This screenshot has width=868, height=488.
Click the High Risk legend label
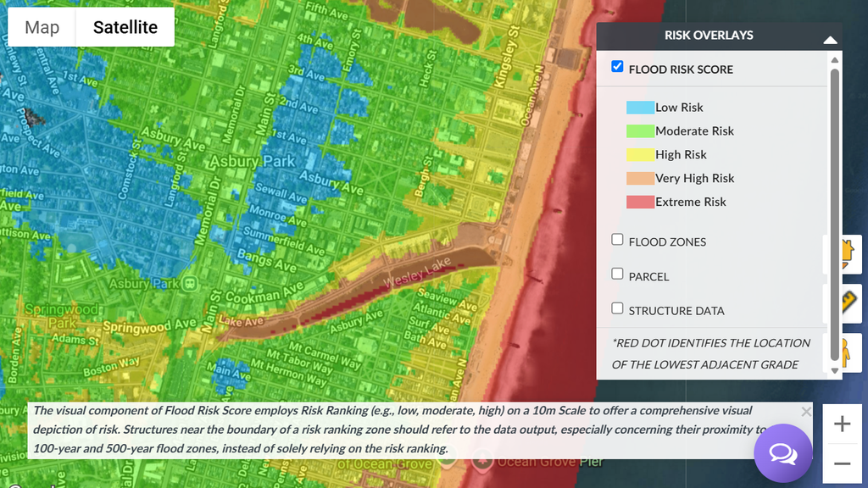[681, 155]
